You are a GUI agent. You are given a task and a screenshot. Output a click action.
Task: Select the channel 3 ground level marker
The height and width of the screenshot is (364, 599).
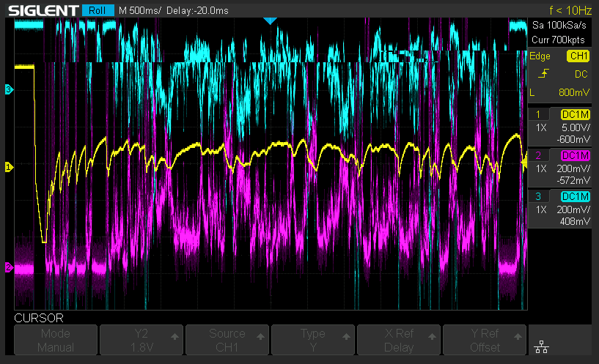(x=9, y=89)
